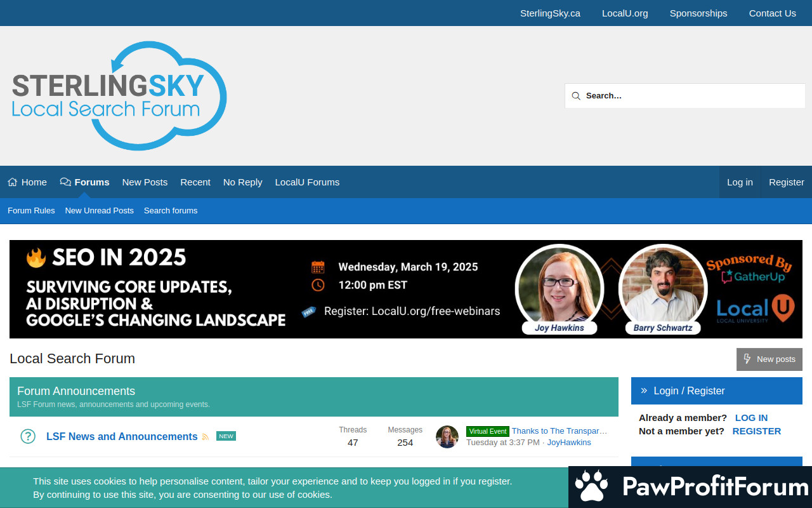Open the Forum Announcements category heading

click(x=76, y=391)
